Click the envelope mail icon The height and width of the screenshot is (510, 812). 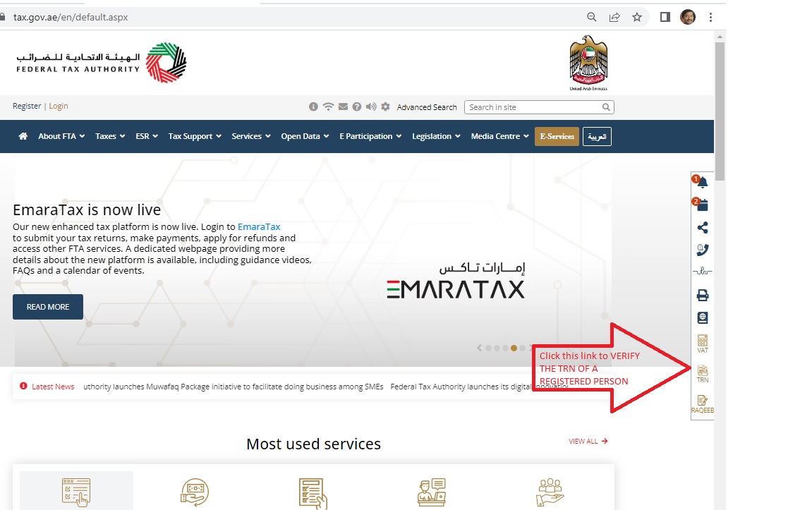[343, 107]
